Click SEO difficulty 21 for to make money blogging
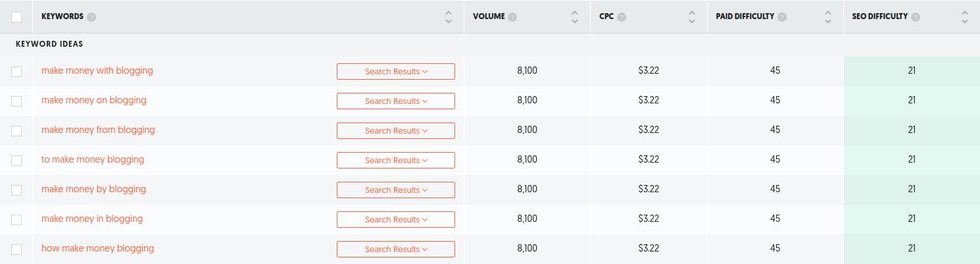 click(912, 159)
